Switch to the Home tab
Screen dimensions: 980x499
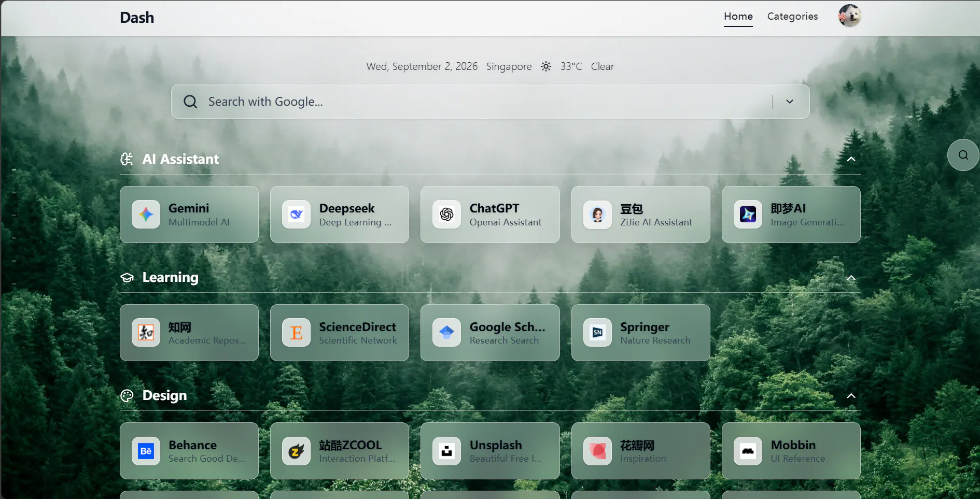738,17
